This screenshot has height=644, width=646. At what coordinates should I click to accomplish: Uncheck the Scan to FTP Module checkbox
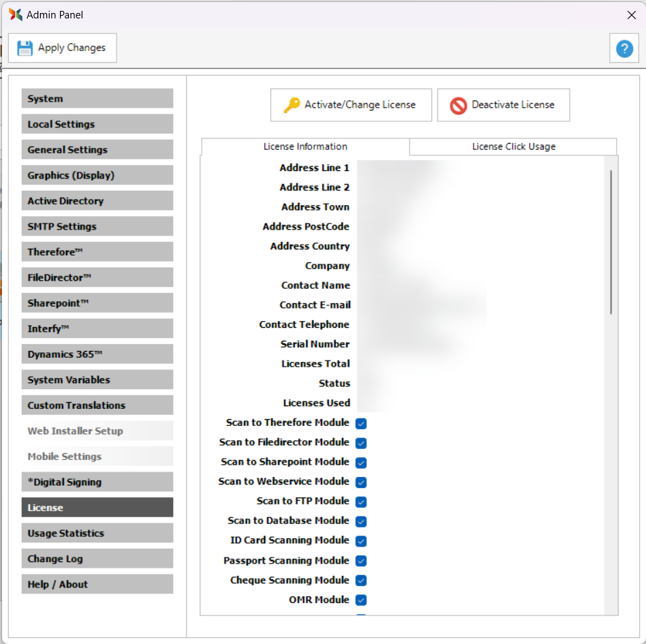coord(361,502)
